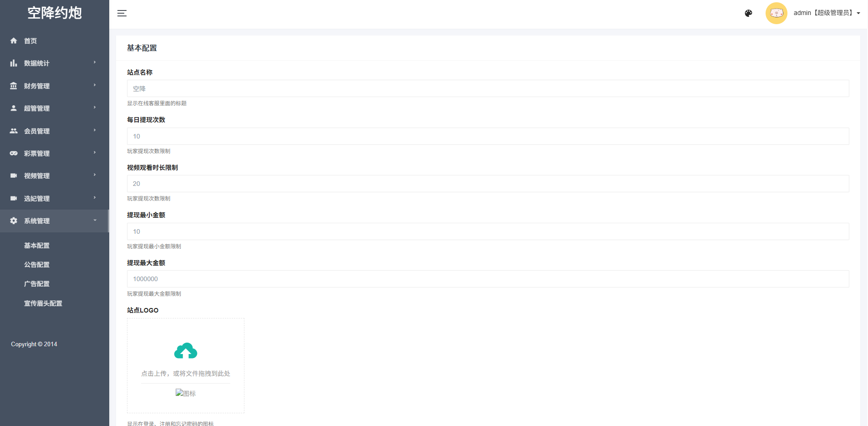Open the theme palette icon
Image resolution: width=868 pixels, height=426 pixels.
[x=748, y=13]
